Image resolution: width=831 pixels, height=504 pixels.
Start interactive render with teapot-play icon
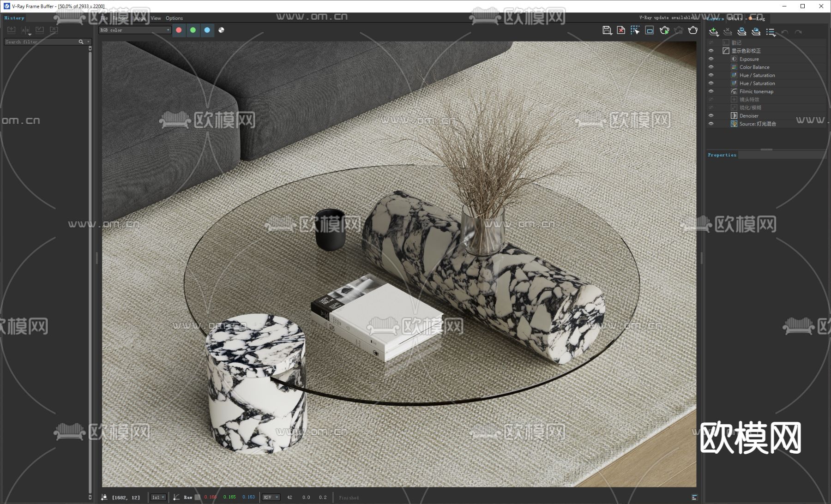point(664,30)
